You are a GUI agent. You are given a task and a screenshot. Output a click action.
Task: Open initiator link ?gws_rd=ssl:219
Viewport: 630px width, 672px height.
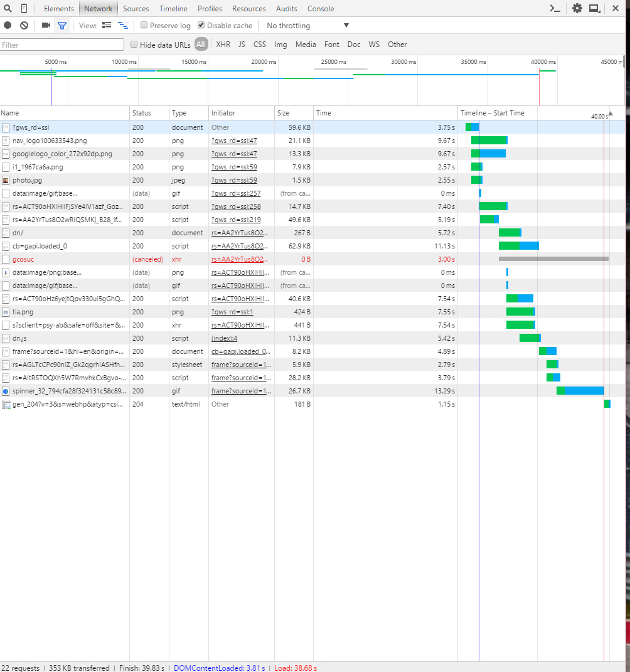tap(236, 220)
